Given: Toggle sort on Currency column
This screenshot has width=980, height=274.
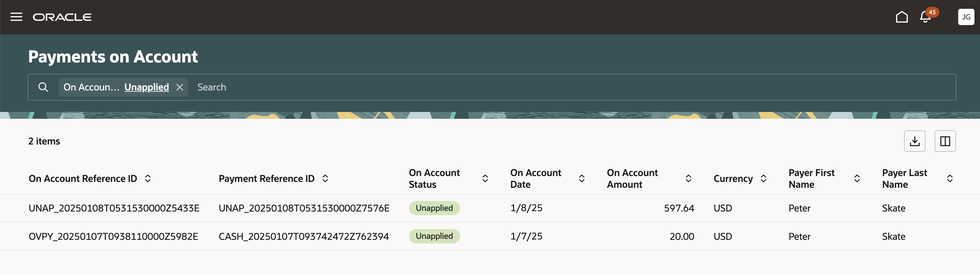Looking at the screenshot, I should tap(764, 178).
